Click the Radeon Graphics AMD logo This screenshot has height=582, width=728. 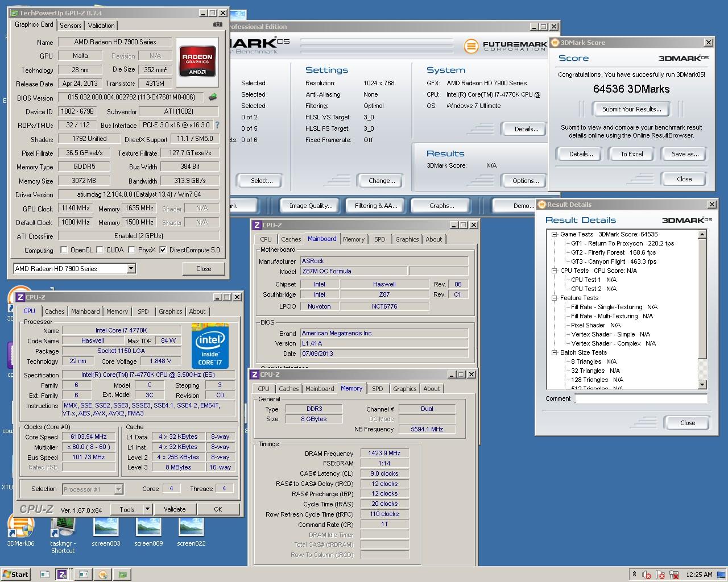pyautogui.click(x=197, y=63)
